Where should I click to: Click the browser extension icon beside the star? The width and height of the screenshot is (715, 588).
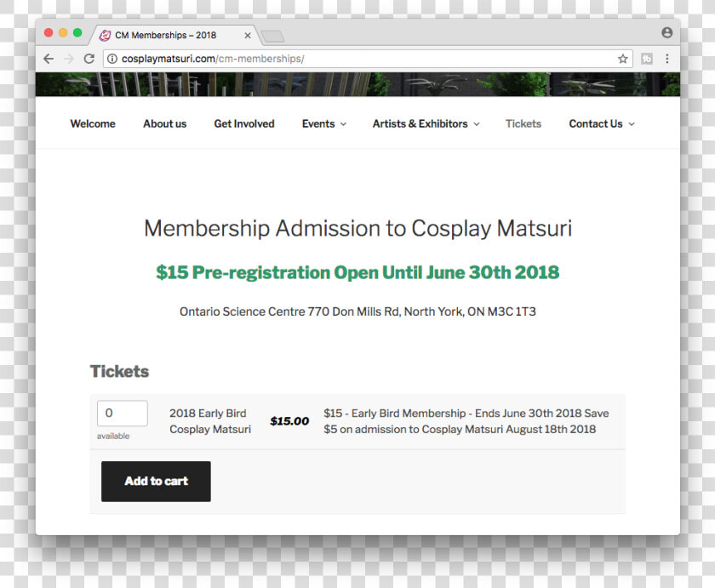[x=647, y=59]
